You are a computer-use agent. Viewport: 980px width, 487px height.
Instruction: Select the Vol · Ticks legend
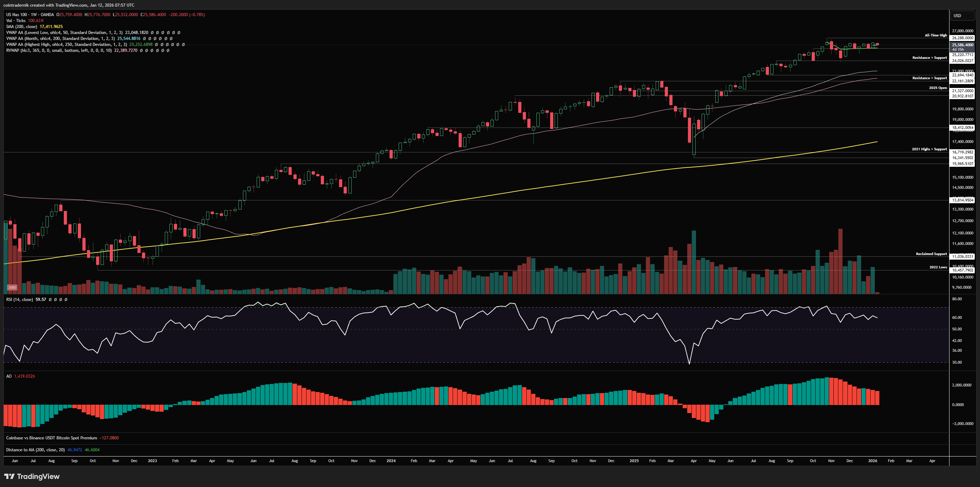click(x=16, y=21)
